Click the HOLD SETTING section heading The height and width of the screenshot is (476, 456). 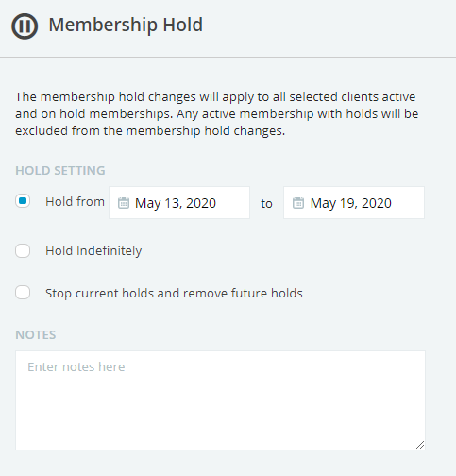(60, 171)
